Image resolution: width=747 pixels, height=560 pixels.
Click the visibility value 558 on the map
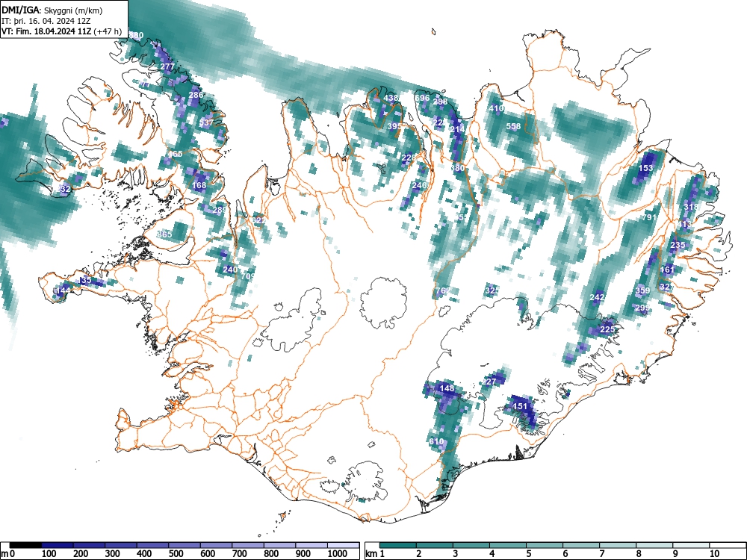(514, 127)
